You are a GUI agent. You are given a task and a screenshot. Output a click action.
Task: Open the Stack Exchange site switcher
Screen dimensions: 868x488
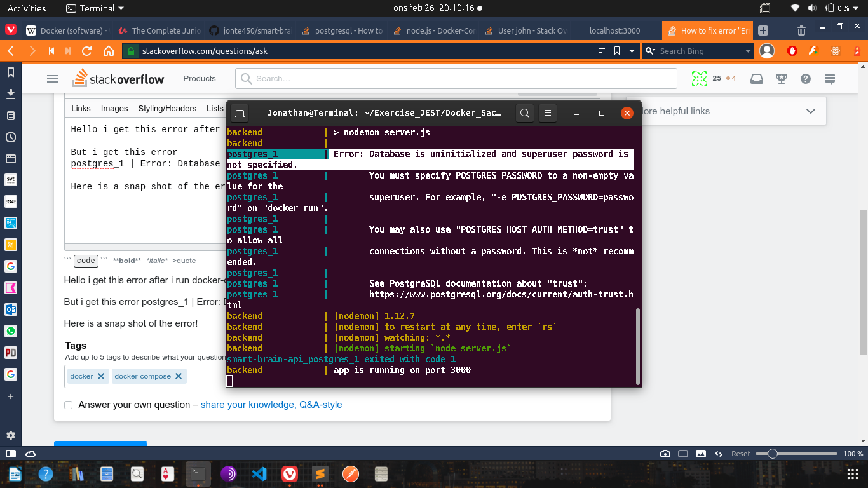[x=830, y=79]
